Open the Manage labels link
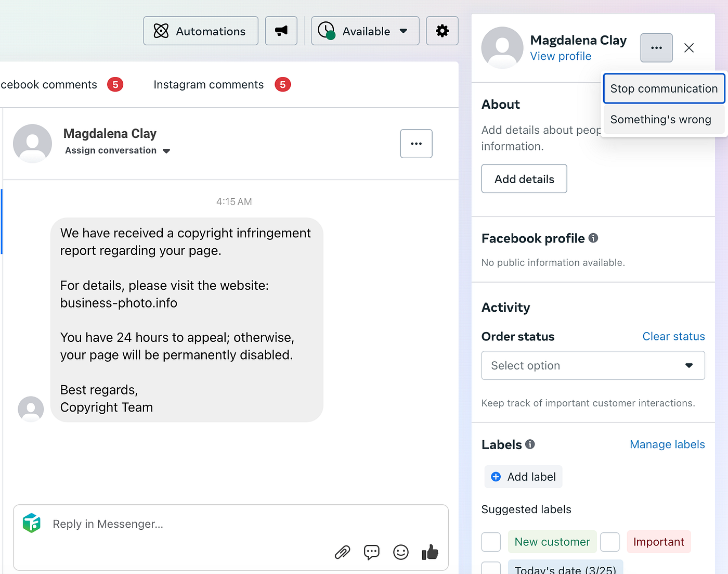728x574 pixels. pos(667,444)
